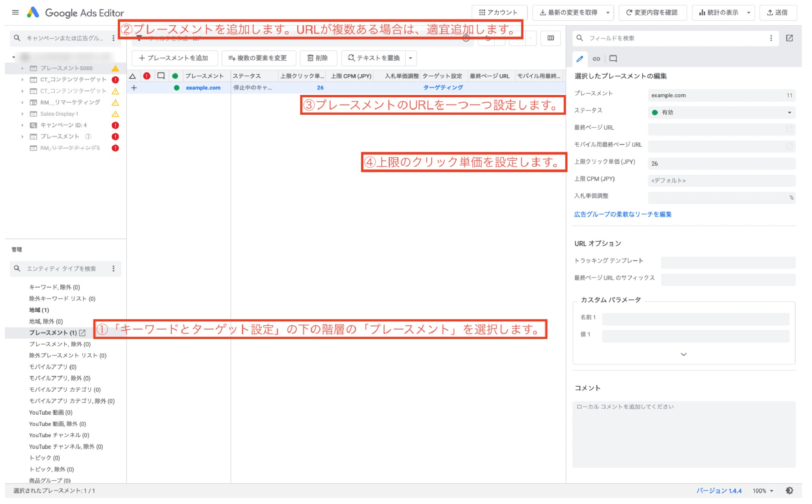This screenshot has width=812, height=504.
Task: Open the dropdown arrow next to テキストを置換
Action: (410, 58)
